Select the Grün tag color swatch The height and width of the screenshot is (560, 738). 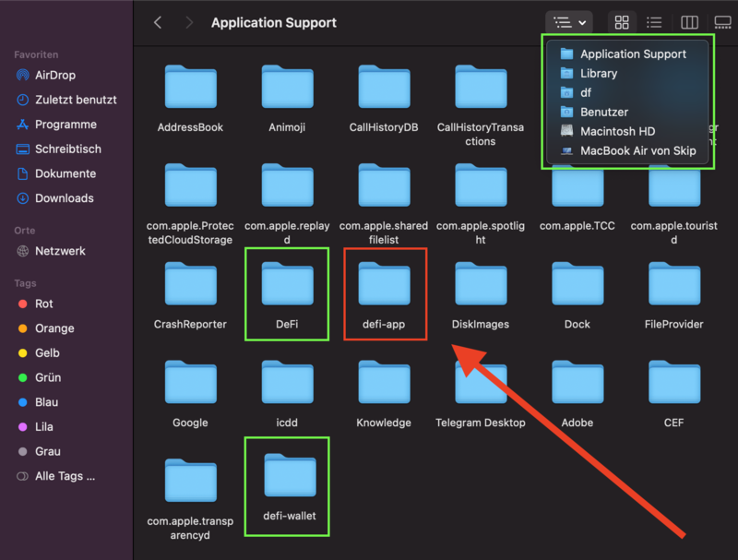pos(22,377)
